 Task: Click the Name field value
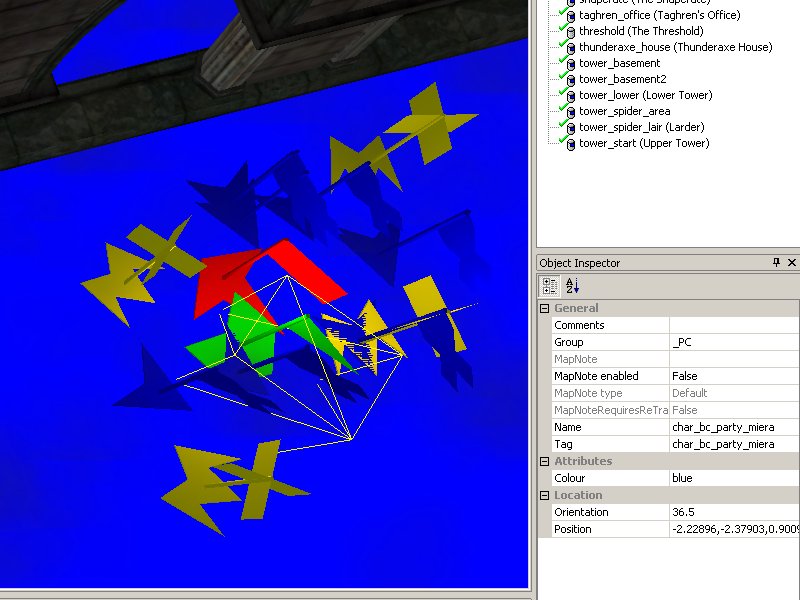coord(733,427)
